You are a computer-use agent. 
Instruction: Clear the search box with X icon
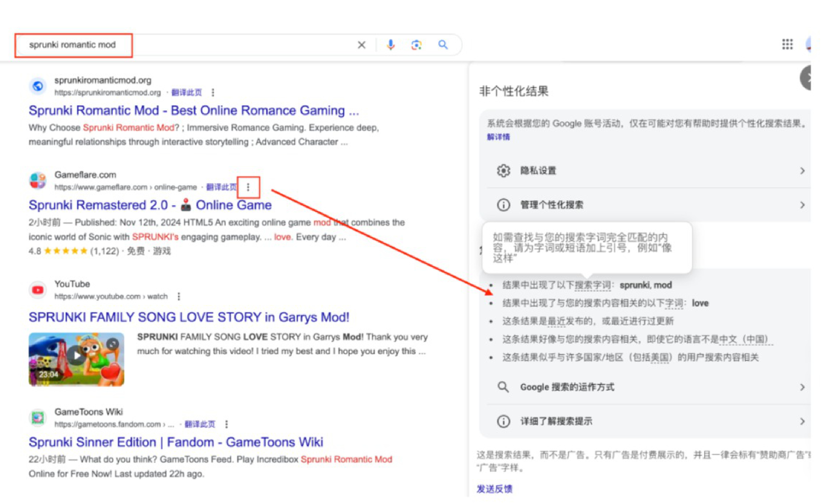362,45
